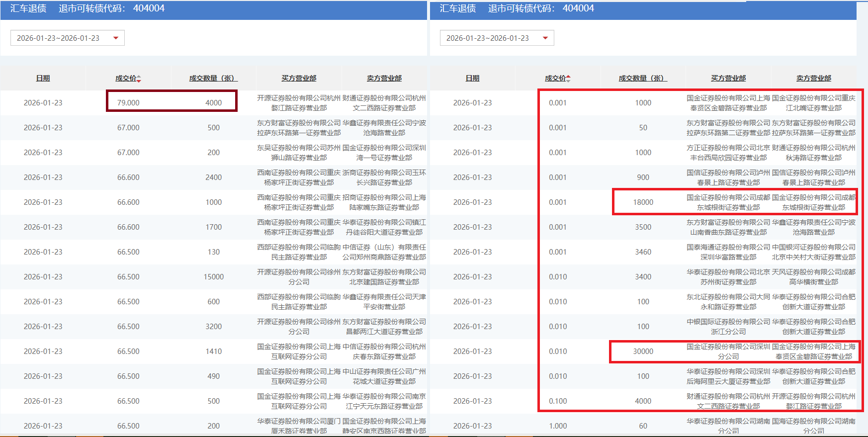Select quantity 4000 in the 79.000 row
This screenshot has height=437, width=868.
click(214, 103)
